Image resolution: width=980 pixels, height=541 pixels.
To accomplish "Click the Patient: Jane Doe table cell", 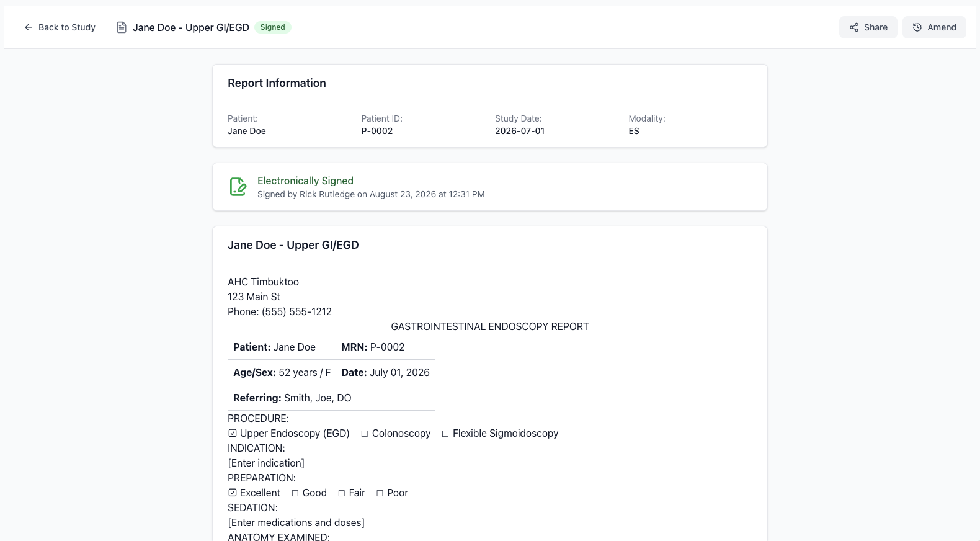I will [282, 347].
